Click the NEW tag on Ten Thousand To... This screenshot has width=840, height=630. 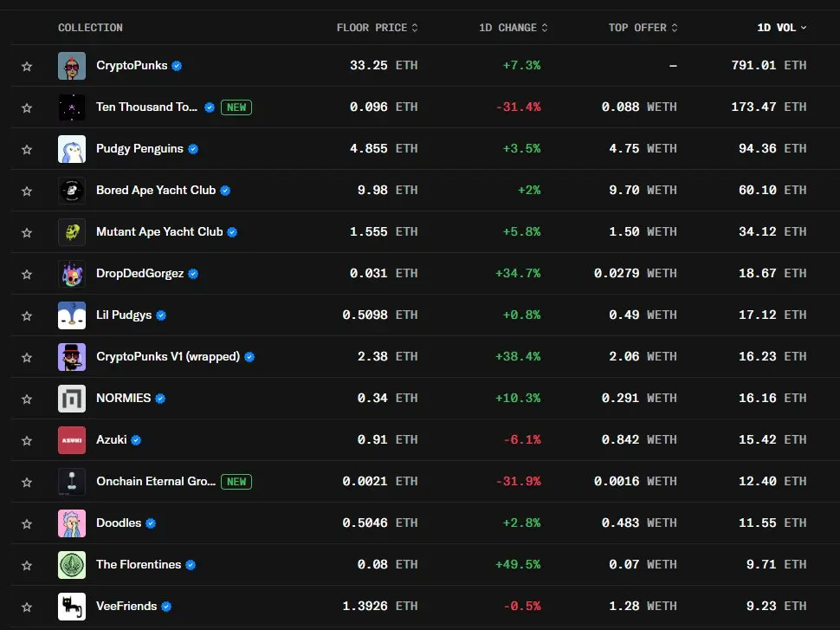pos(236,107)
